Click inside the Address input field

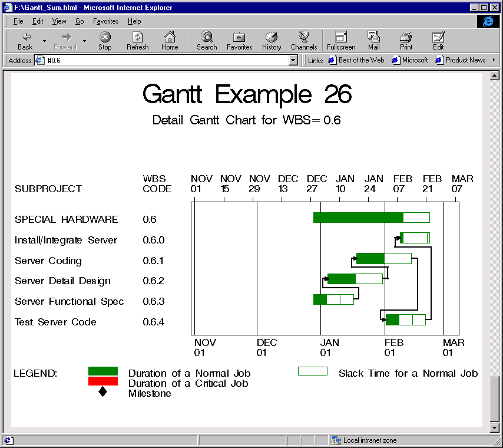[165, 60]
